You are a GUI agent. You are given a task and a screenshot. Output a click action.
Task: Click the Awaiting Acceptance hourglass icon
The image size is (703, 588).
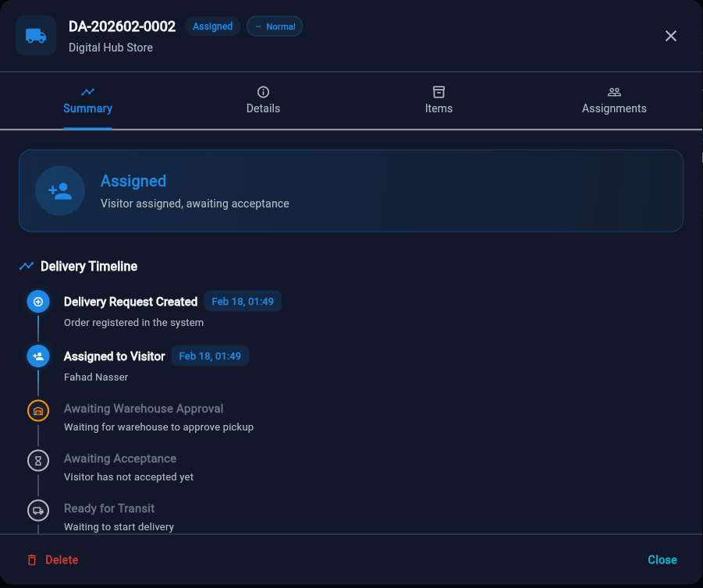point(38,460)
